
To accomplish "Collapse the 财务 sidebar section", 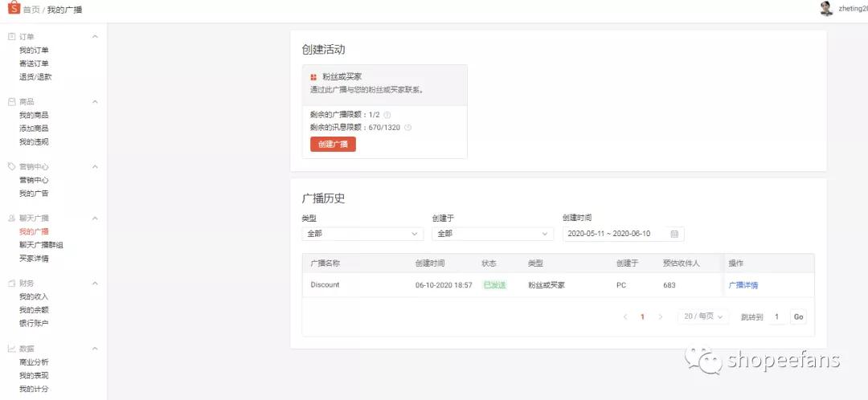I will point(95,284).
